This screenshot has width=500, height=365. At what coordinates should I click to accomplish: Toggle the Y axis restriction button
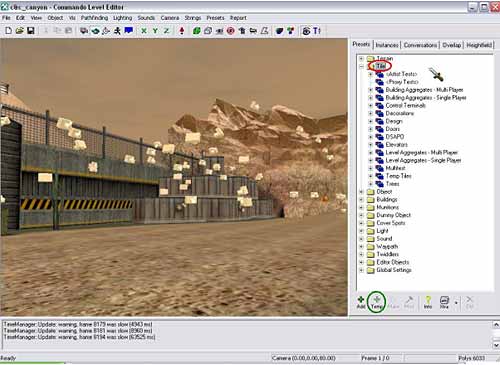point(155,31)
